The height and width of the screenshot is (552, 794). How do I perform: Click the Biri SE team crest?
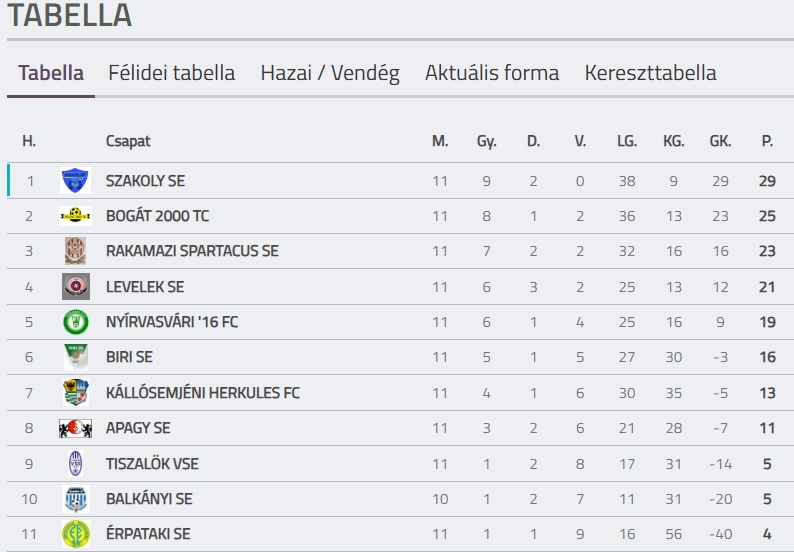75,357
